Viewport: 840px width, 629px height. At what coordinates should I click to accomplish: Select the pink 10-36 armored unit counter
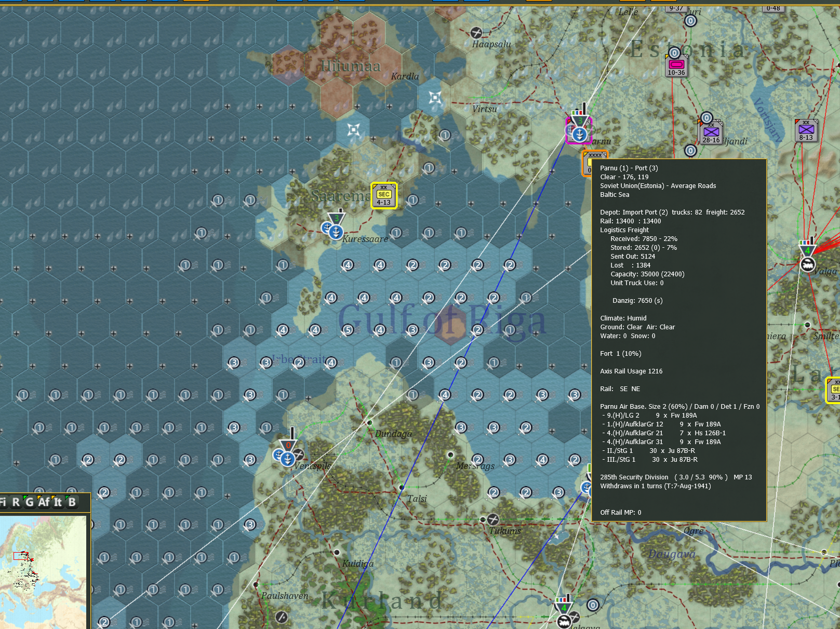(676, 66)
